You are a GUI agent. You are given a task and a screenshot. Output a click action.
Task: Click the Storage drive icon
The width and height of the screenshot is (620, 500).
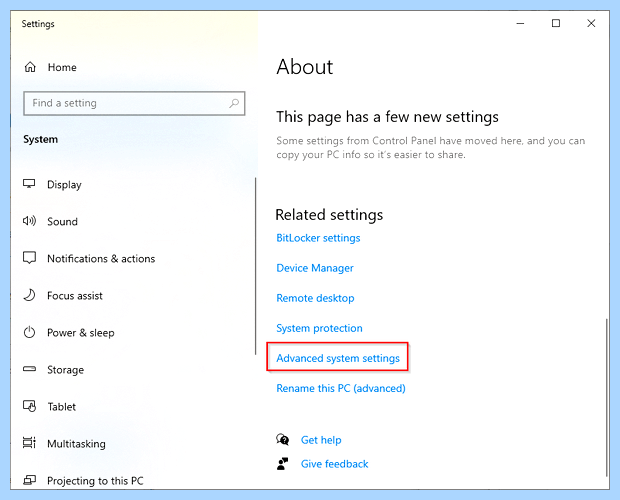29,369
